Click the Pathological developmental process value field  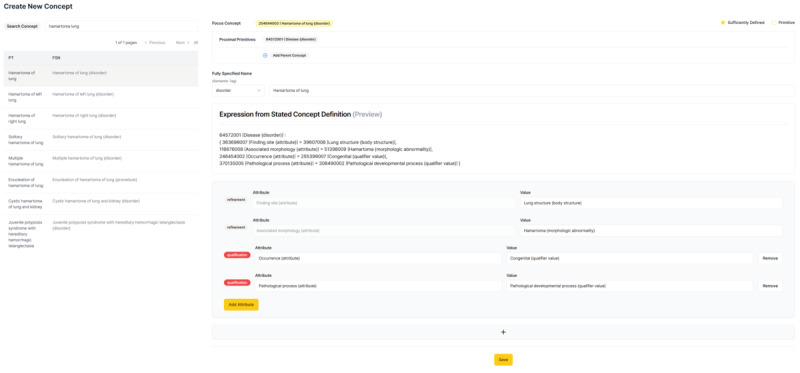coord(630,286)
